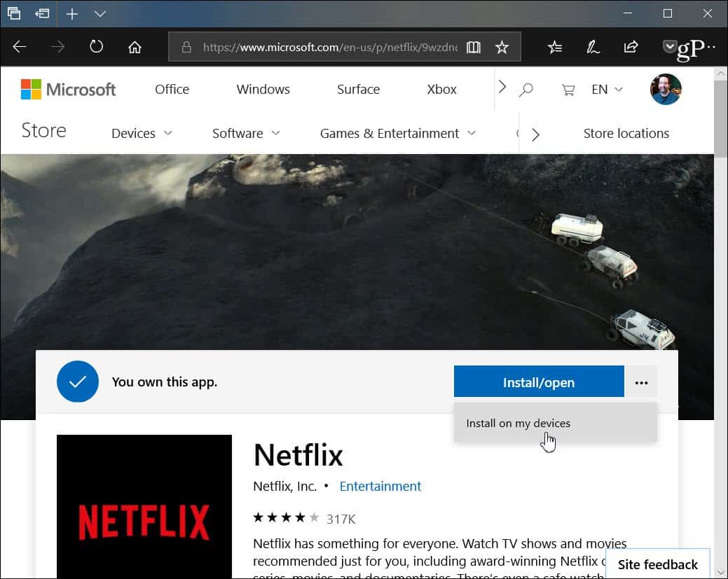Open a new tab with plus icon
This screenshot has width=728, height=579.
pyautogui.click(x=72, y=14)
